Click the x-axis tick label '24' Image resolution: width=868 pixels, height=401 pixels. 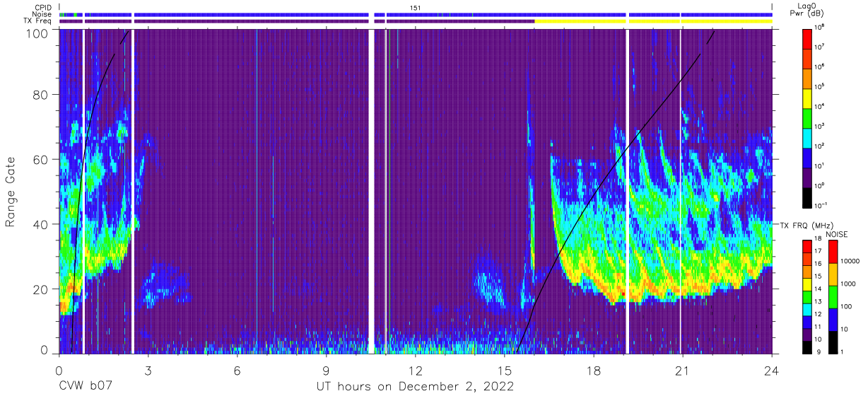click(x=771, y=369)
